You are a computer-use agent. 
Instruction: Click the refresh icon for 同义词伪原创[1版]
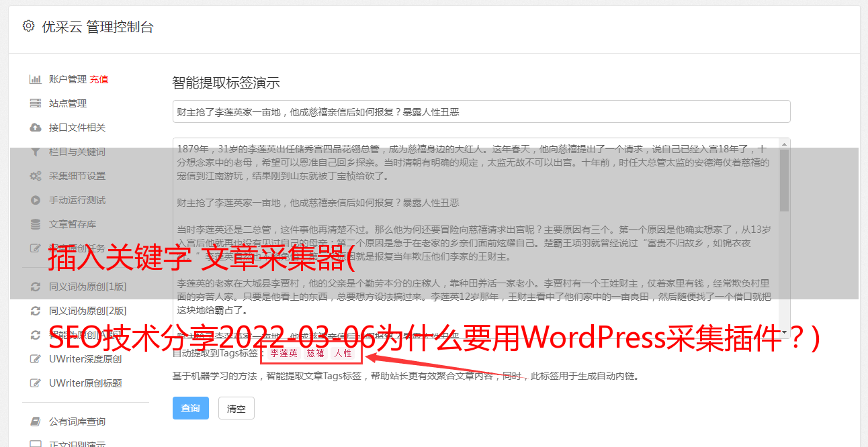point(36,287)
